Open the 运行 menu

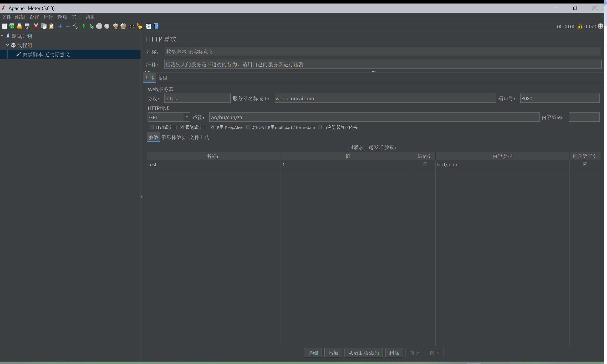pos(48,17)
